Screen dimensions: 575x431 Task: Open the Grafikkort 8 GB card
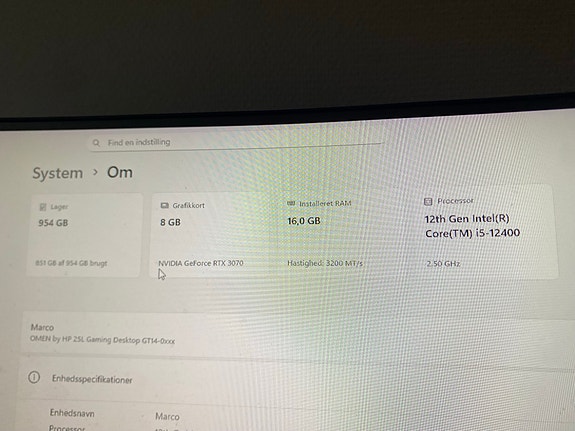pos(215,235)
